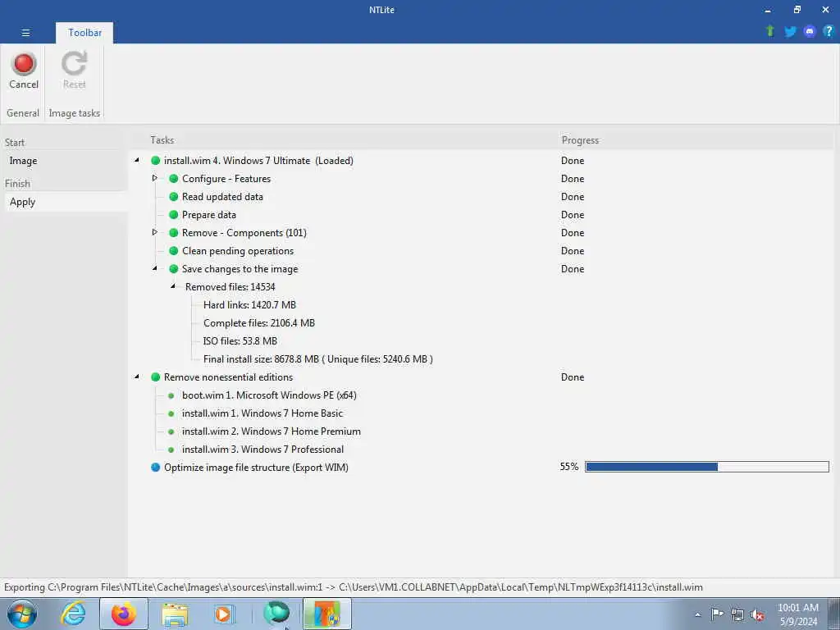Open Windows Explorer folder on taskbar
840x630 pixels.
pos(175,614)
